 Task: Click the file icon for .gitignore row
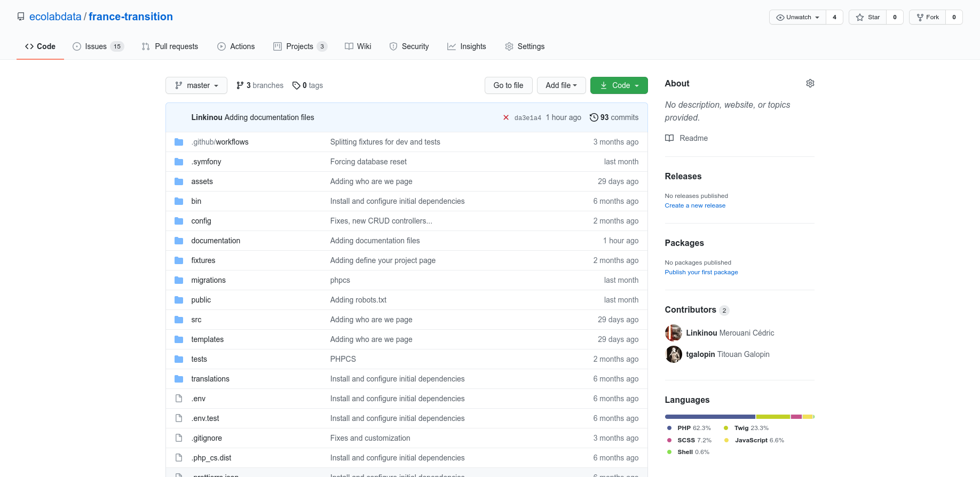coord(179,438)
